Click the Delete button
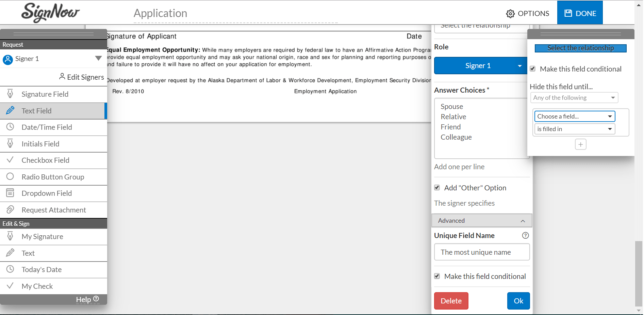Viewport: 644px width, 315px height. coord(451,301)
